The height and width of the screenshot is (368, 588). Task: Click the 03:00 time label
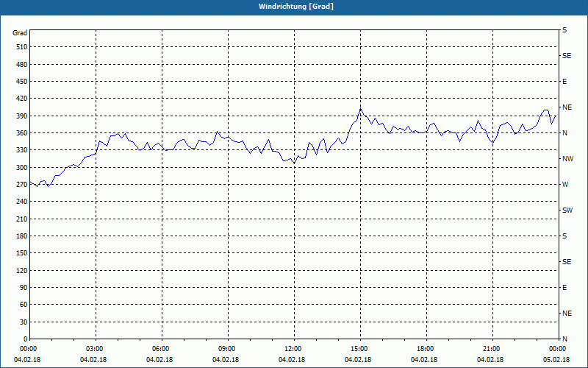pyautogui.click(x=93, y=349)
